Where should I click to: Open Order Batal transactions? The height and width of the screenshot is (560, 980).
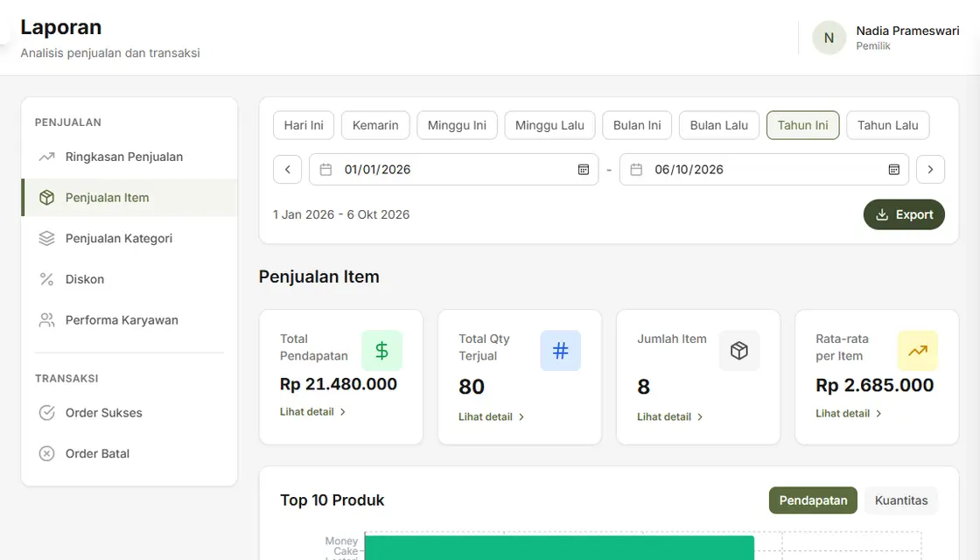click(x=129, y=454)
